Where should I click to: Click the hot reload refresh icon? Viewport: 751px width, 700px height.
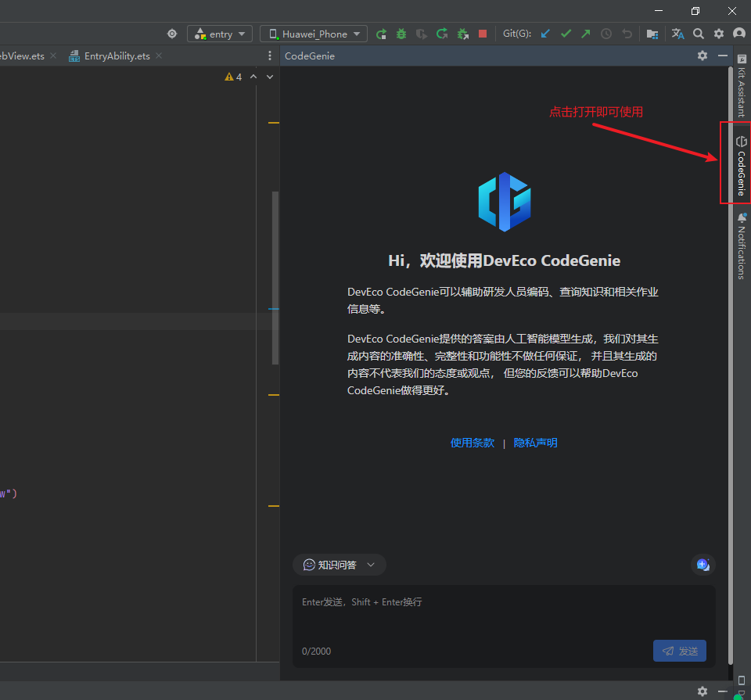(442, 34)
